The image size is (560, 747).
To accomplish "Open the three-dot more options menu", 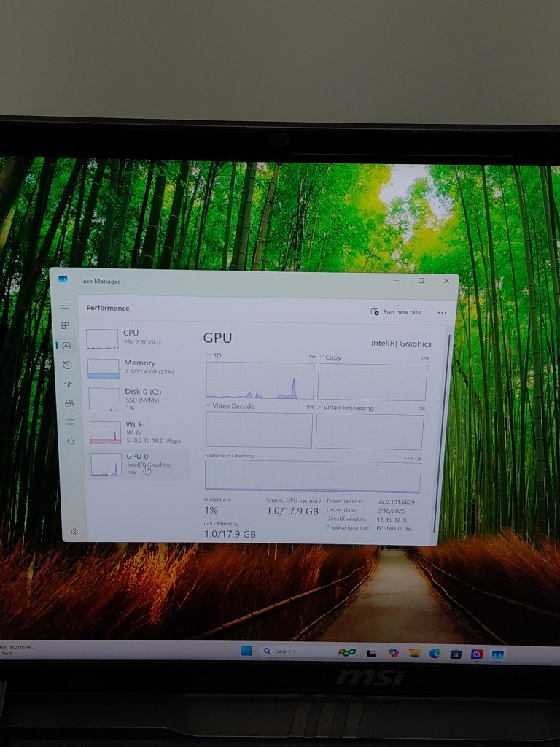I will pyautogui.click(x=442, y=313).
